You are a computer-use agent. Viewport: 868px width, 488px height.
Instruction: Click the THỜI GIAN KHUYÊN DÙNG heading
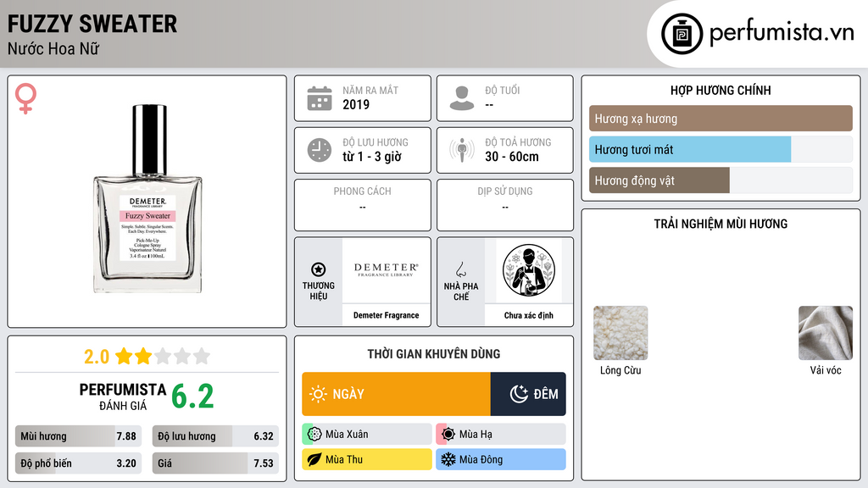[x=434, y=353]
